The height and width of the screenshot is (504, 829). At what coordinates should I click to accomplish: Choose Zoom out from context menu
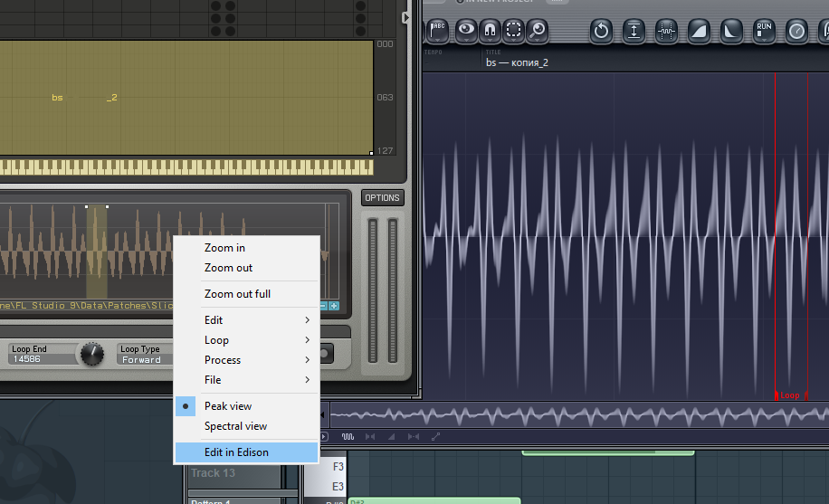[x=247, y=268]
